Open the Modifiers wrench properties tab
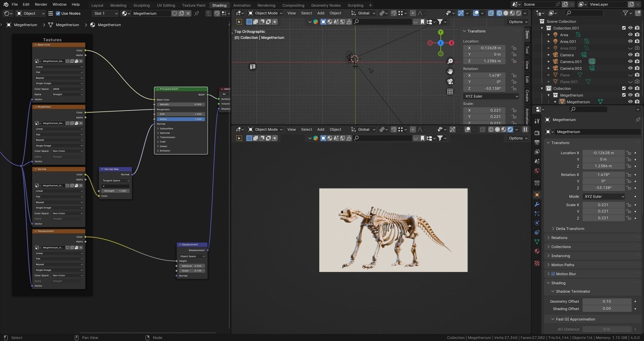The image size is (644, 341). (x=537, y=204)
